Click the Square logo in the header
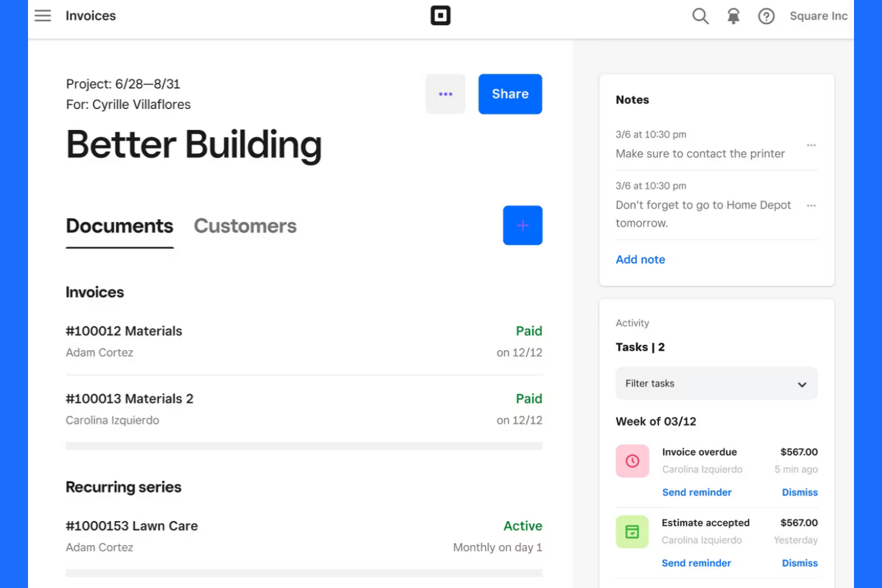The image size is (882, 588). tap(440, 15)
